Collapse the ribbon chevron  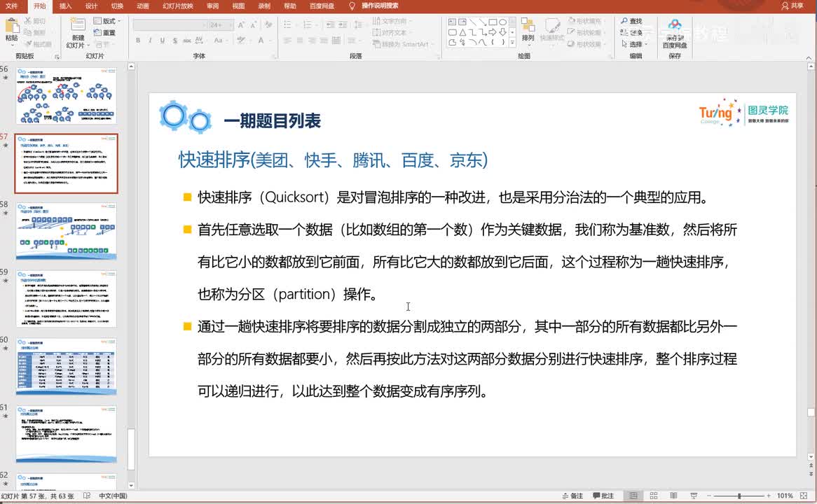(x=809, y=57)
